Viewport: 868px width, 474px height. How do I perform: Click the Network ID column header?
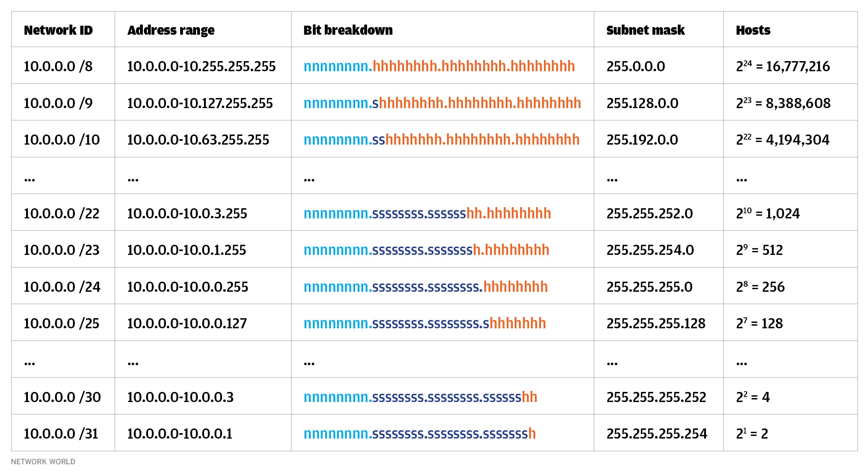(x=58, y=30)
